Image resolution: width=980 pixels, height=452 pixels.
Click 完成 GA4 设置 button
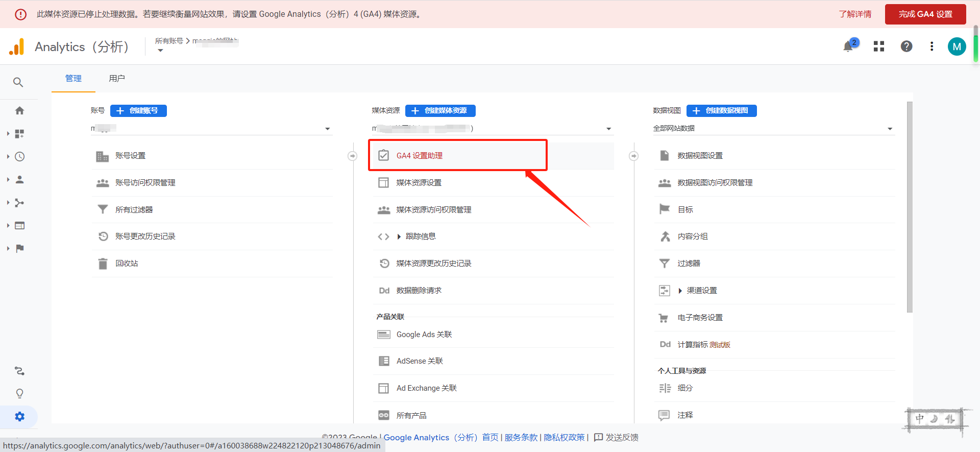coord(925,14)
